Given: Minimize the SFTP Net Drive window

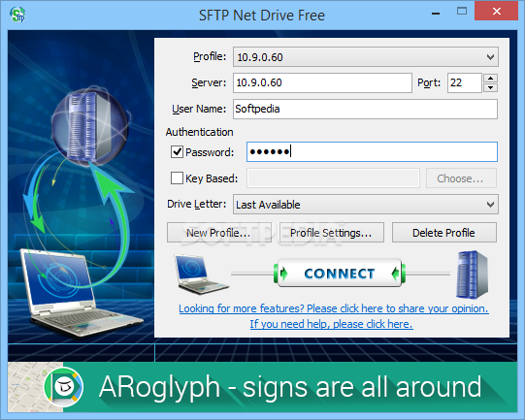Looking at the screenshot, I should tap(436, 14).
